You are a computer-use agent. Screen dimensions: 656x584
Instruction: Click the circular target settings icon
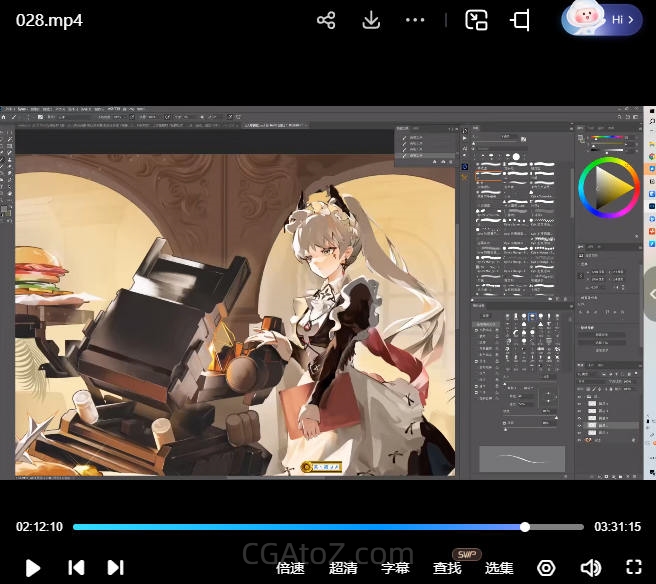point(546,568)
